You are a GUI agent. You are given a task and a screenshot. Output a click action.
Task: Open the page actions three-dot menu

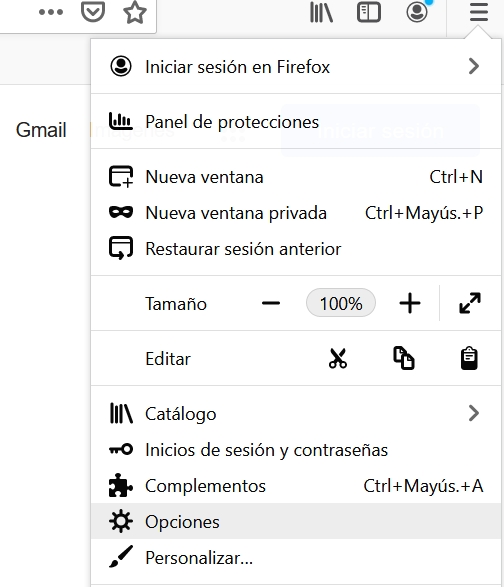click(51, 12)
